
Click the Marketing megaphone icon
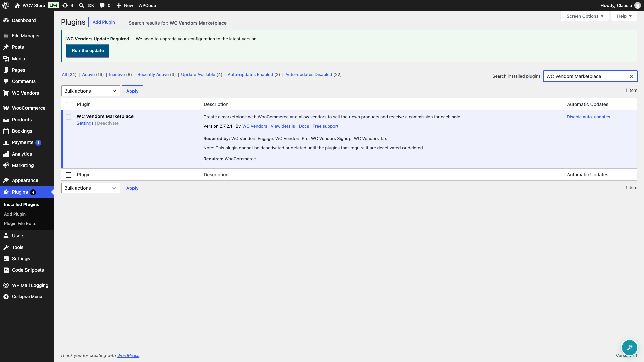pyautogui.click(x=6, y=165)
